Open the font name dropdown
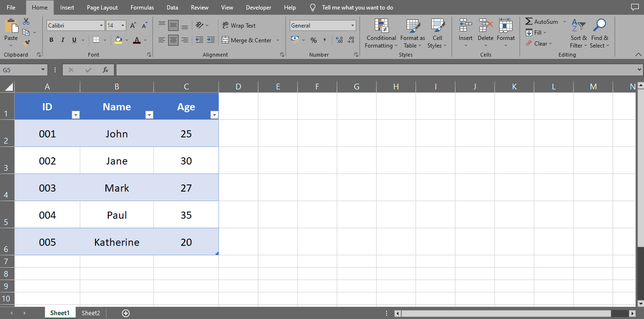The height and width of the screenshot is (319, 644). click(102, 25)
